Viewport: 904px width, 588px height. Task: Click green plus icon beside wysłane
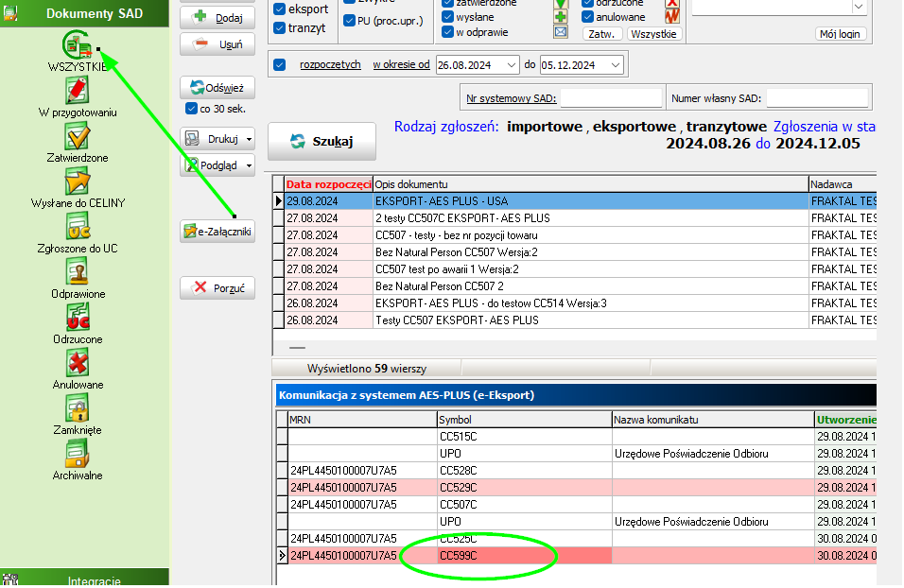click(x=561, y=17)
